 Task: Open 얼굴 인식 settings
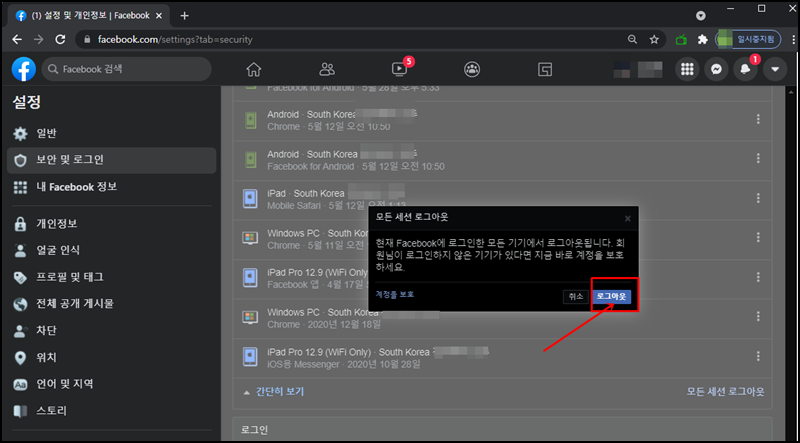coord(112,250)
